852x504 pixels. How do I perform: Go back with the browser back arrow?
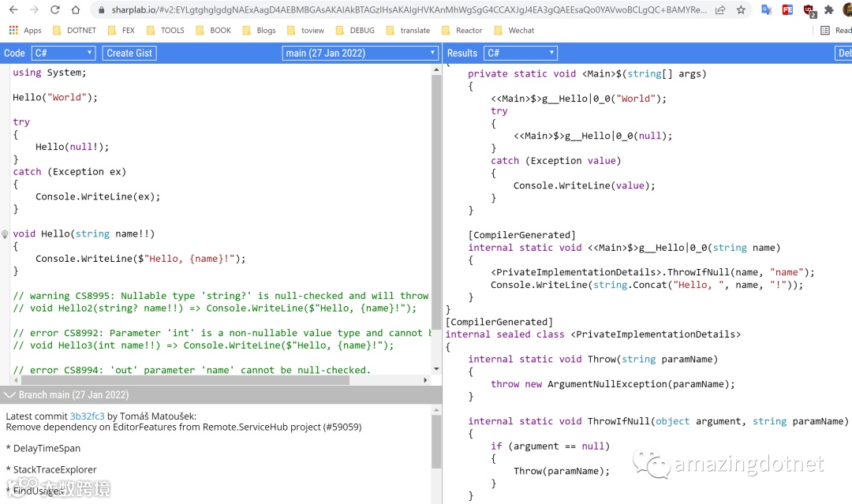pyautogui.click(x=13, y=9)
